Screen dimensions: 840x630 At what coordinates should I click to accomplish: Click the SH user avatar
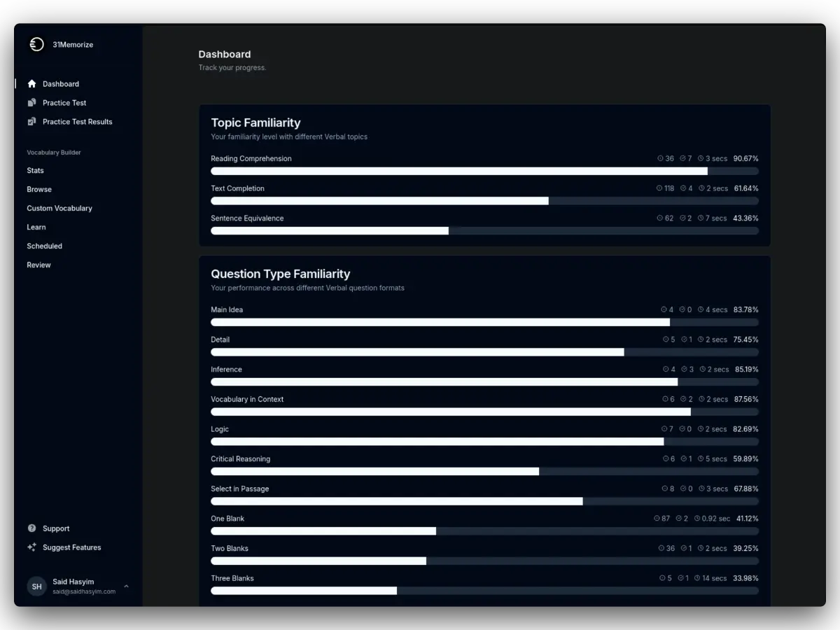[36, 587]
